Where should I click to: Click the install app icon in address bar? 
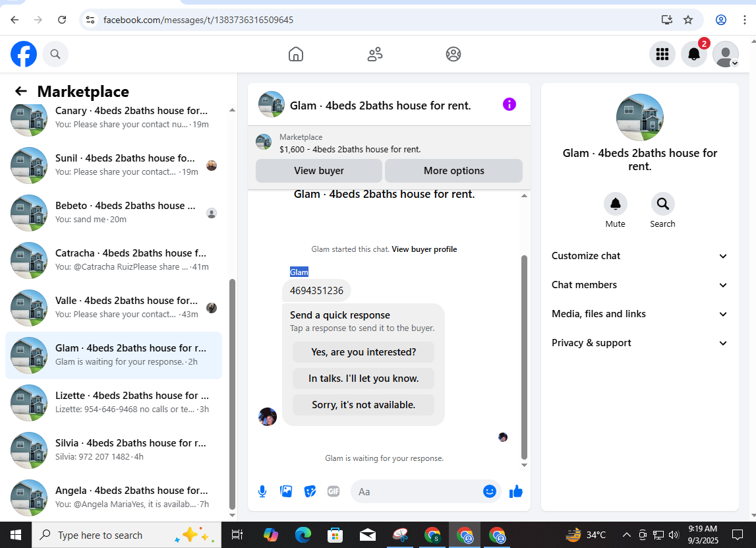(667, 20)
